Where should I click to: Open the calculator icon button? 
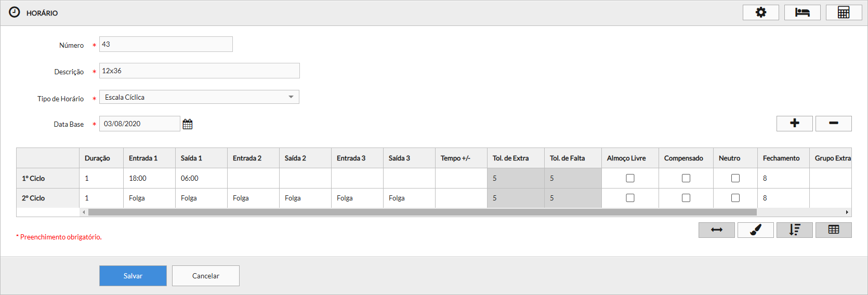[x=844, y=12]
